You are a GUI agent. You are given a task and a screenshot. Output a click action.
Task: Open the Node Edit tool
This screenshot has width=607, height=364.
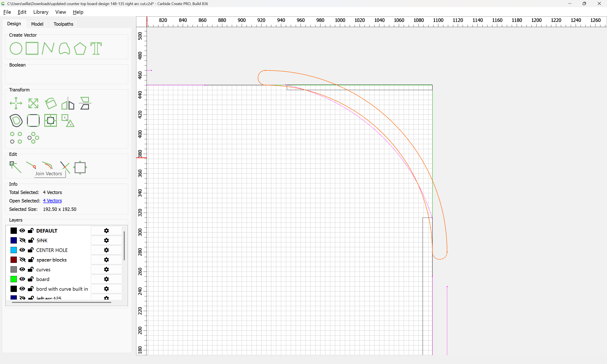point(15,167)
